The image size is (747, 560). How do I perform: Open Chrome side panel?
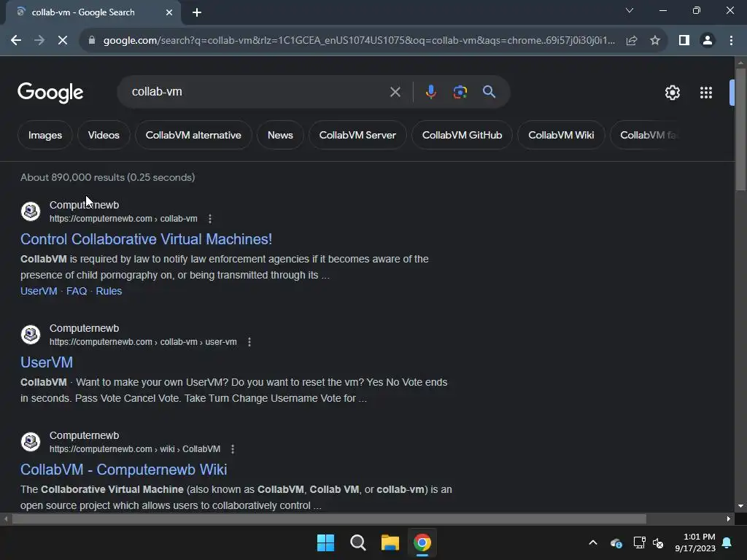click(684, 41)
